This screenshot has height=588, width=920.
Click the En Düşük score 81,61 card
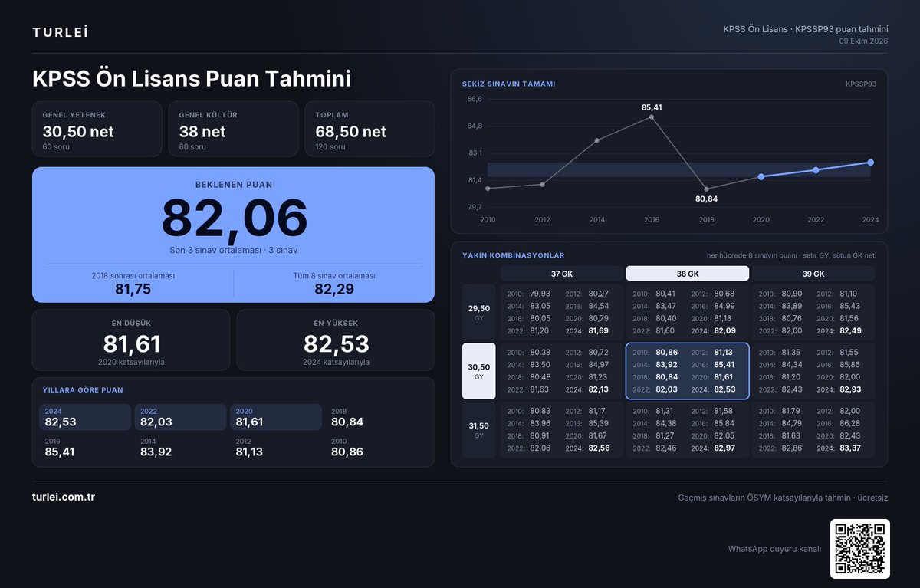[x=131, y=340]
